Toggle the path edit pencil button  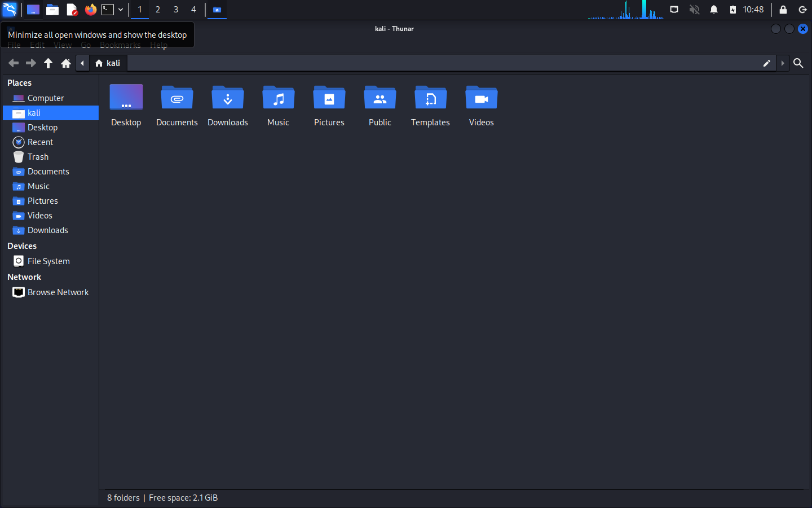766,63
